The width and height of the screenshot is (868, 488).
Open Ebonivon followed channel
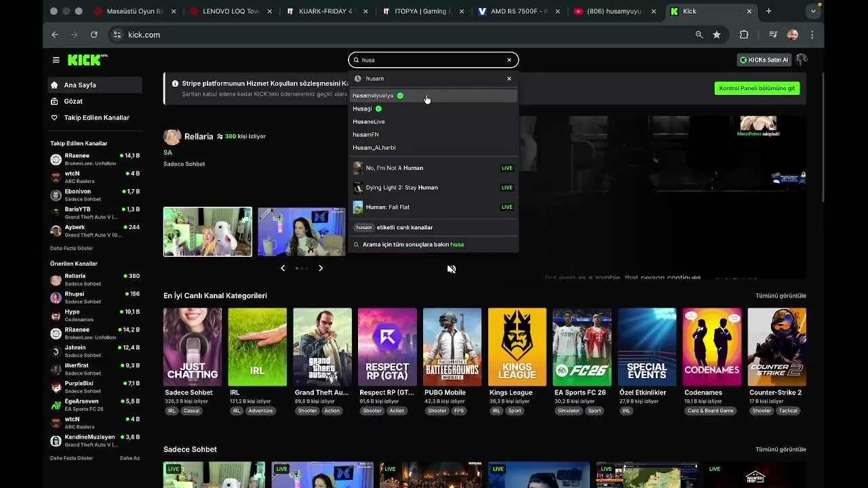[95, 195]
